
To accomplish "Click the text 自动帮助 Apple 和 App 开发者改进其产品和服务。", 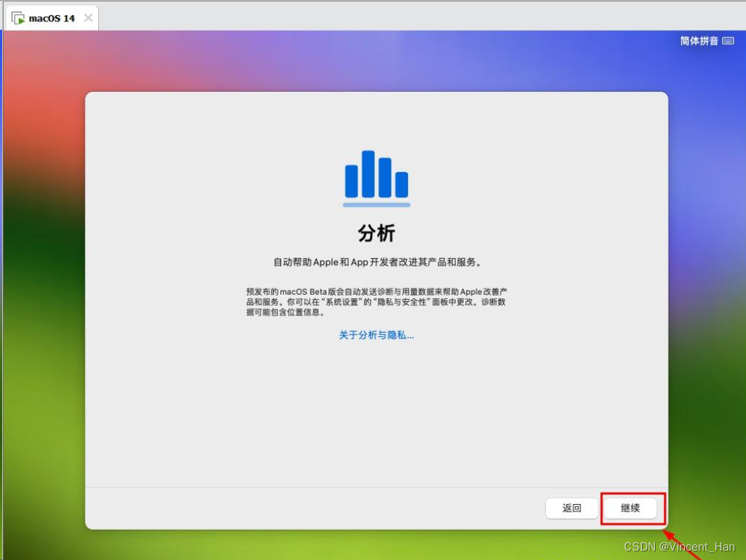I will click(x=378, y=262).
